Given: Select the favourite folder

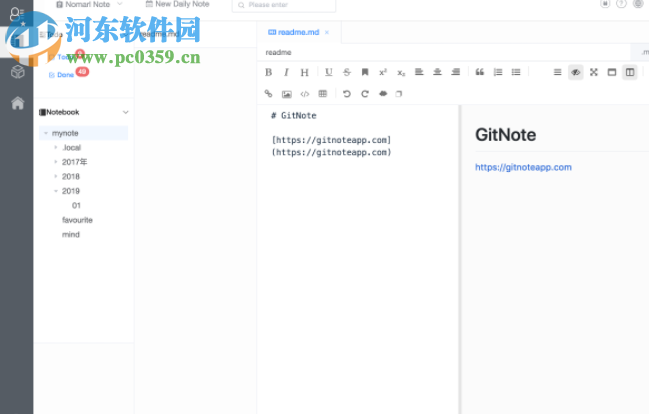Looking at the screenshot, I should tap(77, 220).
